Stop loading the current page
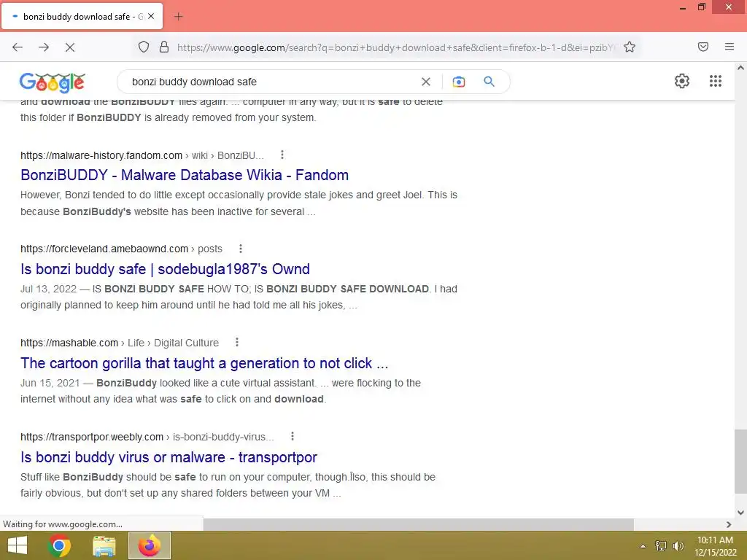The height and width of the screenshot is (560, 747). [70, 47]
